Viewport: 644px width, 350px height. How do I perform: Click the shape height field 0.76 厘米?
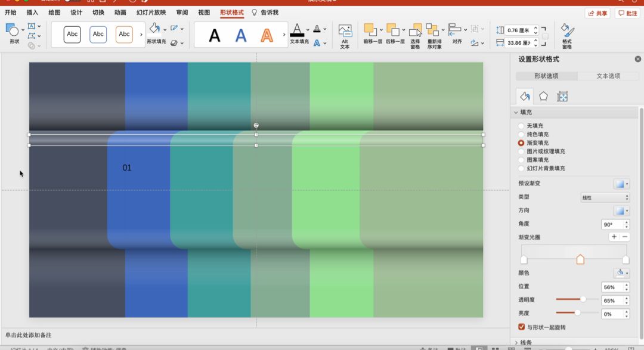(x=518, y=30)
